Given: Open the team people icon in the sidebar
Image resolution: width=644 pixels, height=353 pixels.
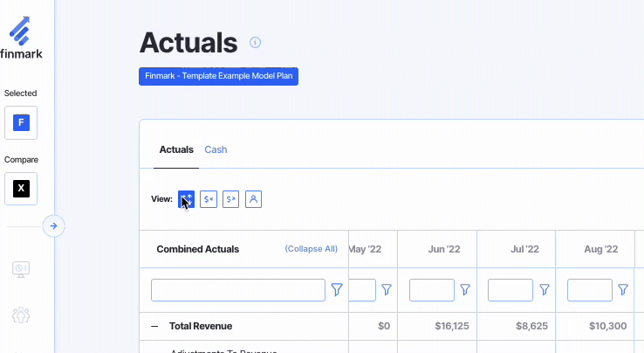Looking at the screenshot, I should click(22, 315).
